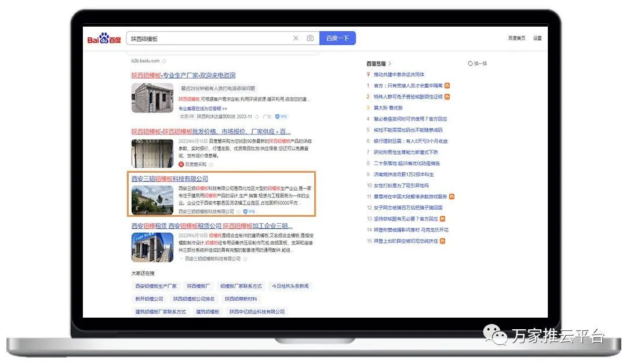Open 专业客服在线为您答疑 expander link
This screenshot has height=364, width=626.
203,108
